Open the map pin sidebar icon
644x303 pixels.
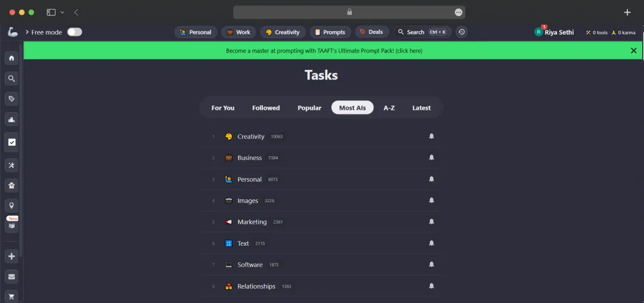point(11,205)
